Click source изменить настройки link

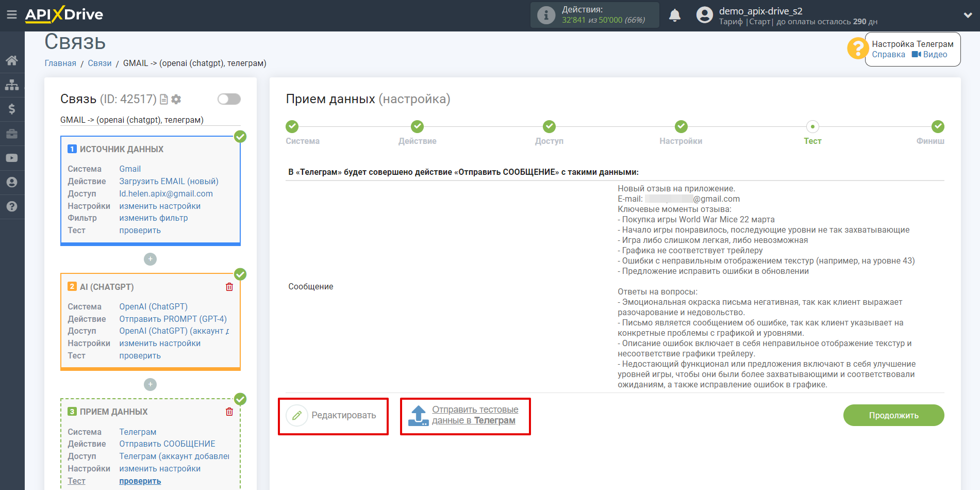point(160,206)
